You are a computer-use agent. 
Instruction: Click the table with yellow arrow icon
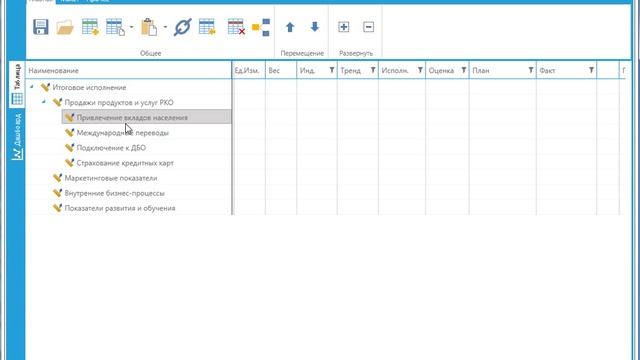207,27
